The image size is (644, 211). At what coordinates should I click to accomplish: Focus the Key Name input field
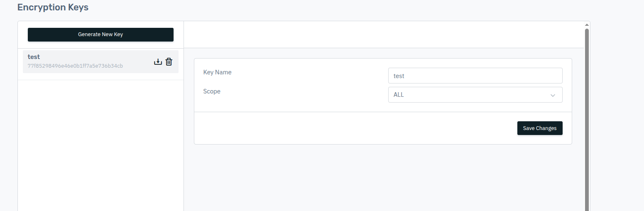[475, 76]
